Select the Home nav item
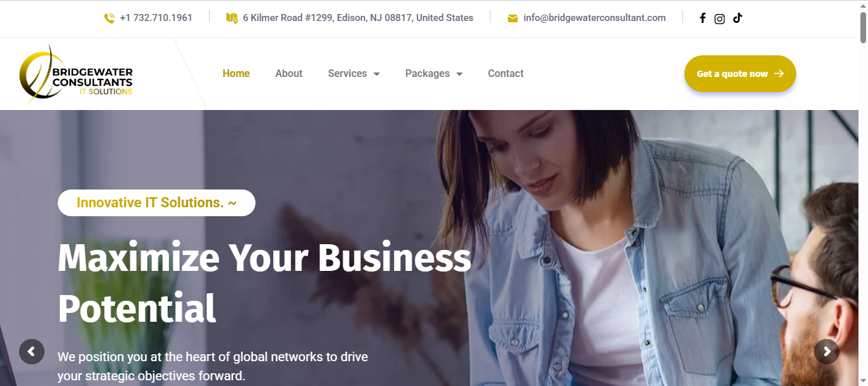 (x=236, y=73)
